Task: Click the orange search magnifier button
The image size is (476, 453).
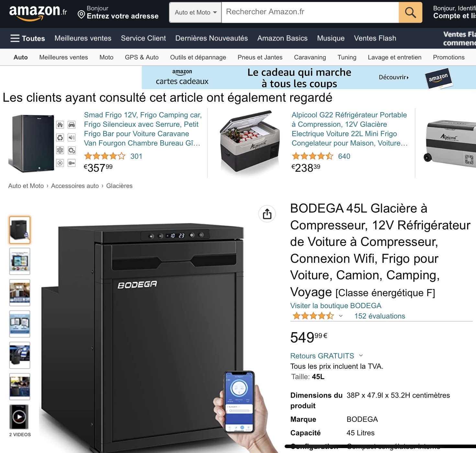Action: [x=410, y=12]
